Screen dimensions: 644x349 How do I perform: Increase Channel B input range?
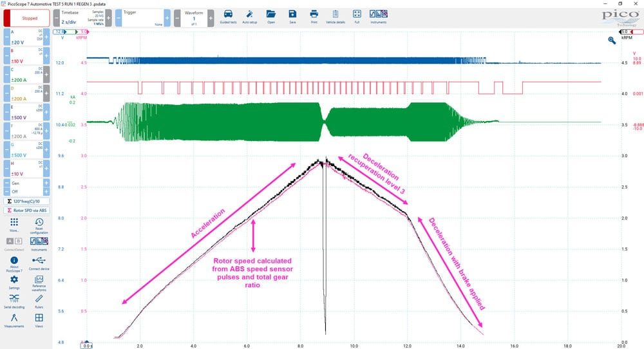pyautogui.click(x=46, y=56)
